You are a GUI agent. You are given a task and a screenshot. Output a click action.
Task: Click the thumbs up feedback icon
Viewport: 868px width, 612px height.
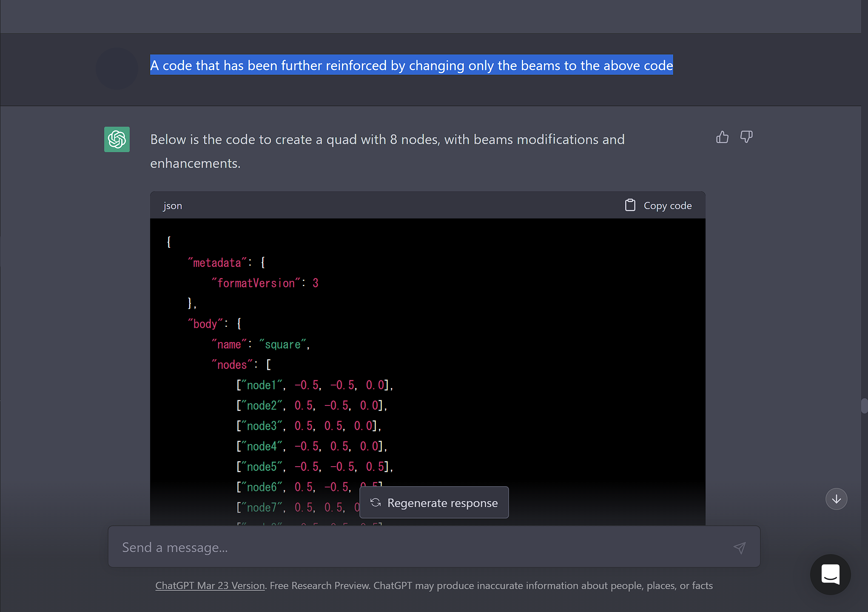pyautogui.click(x=722, y=137)
